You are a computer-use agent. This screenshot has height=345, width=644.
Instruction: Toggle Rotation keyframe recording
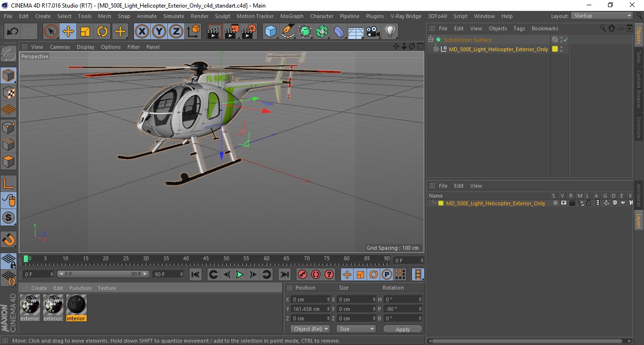click(x=374, y=274)
